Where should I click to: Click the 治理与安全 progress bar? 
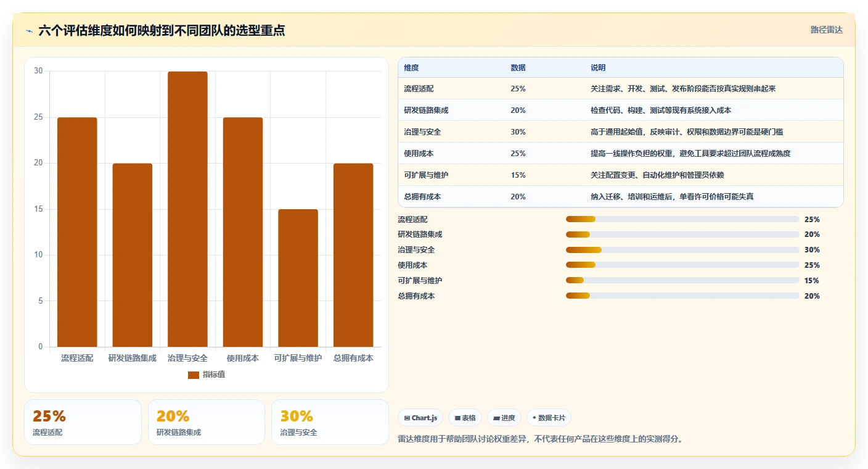[x=682, y=250]
